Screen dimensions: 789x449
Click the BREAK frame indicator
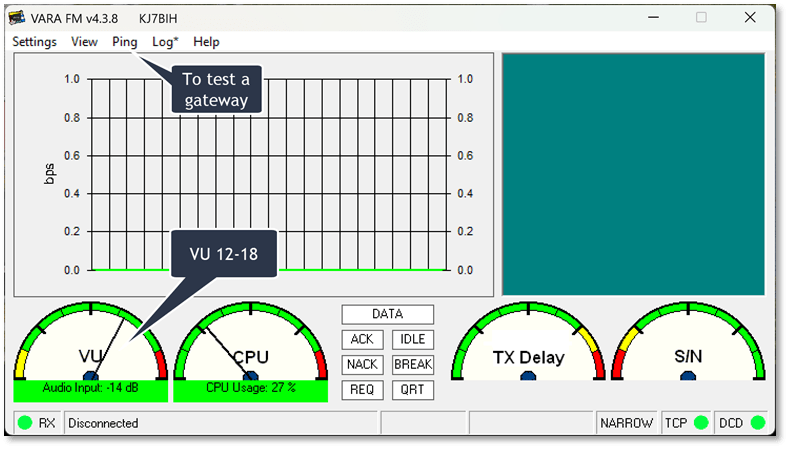click(413, 365)
